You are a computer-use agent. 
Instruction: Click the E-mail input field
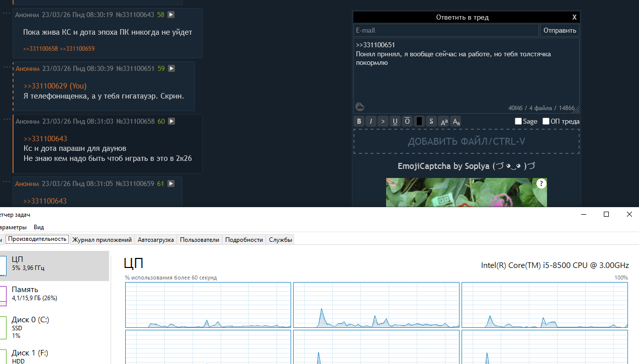446,30
